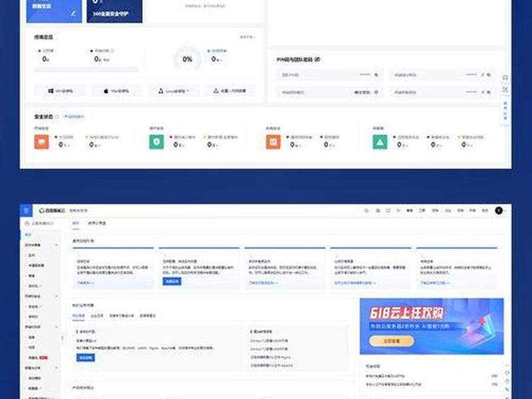Open the blue link in the first guide card
Image resolution: width=532 pixels, height=399 pixels.
coord(86,283)
